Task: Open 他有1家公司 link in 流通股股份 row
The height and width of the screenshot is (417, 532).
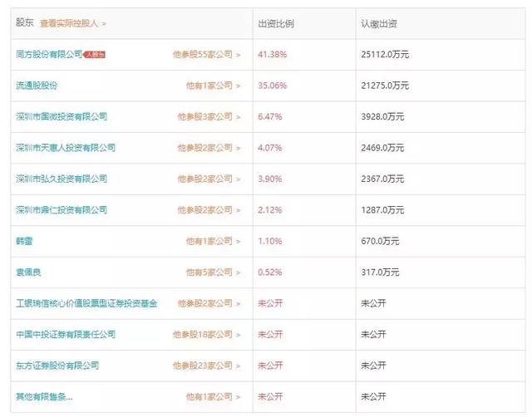Action: coord(213,86)
